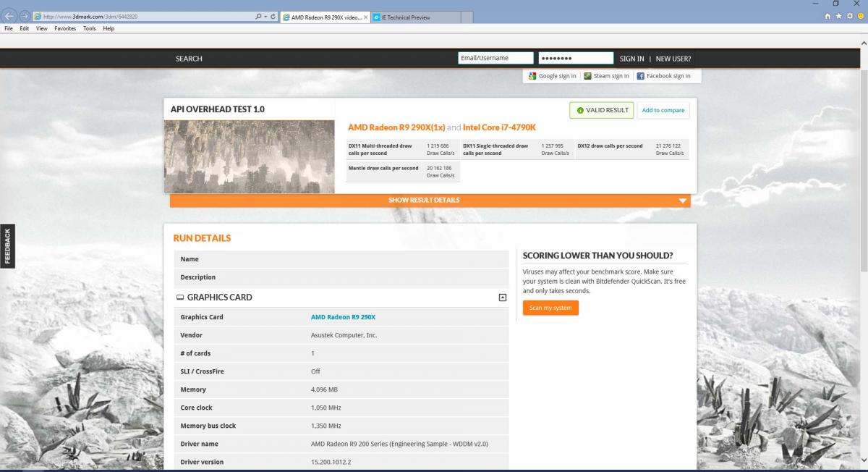Click the Description row label
Image resolution: width=868 pixels, height=472 pixels.
click(x=198, y=277)
